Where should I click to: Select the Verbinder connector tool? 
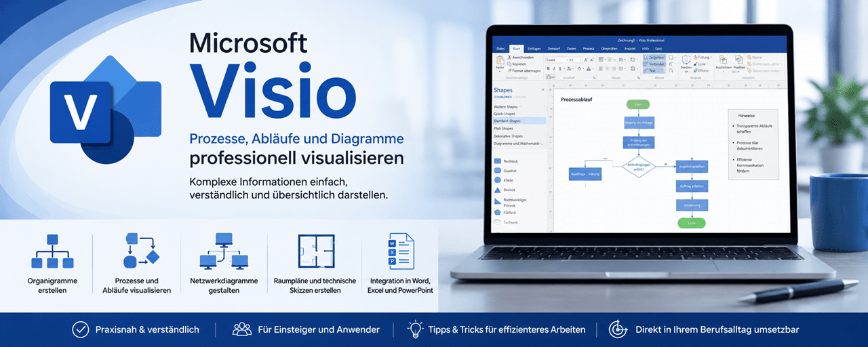tap(654, 64)
